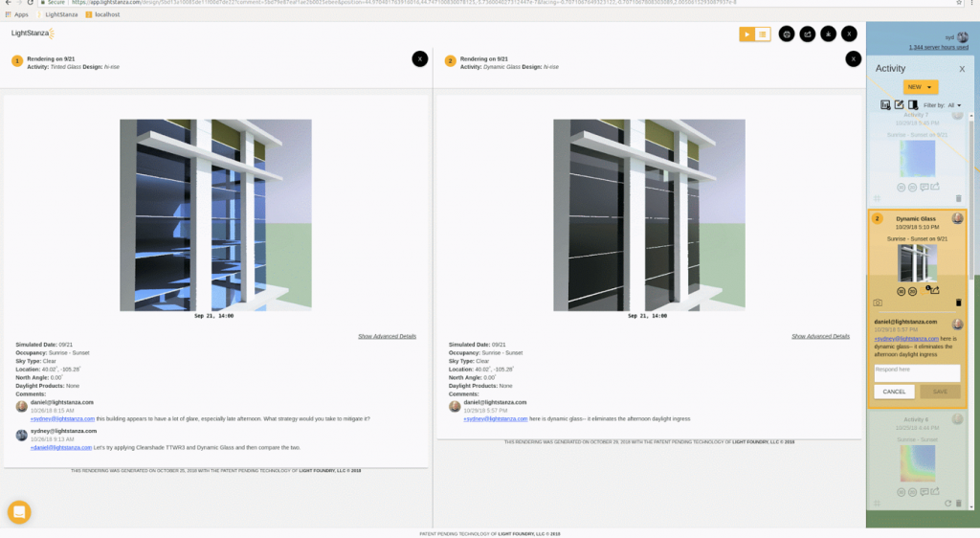Image resolution: width=980 pixels, height=538 pixels.
Task: Show Advanced Details for Tinted Glass rendering
Action: 387,336
